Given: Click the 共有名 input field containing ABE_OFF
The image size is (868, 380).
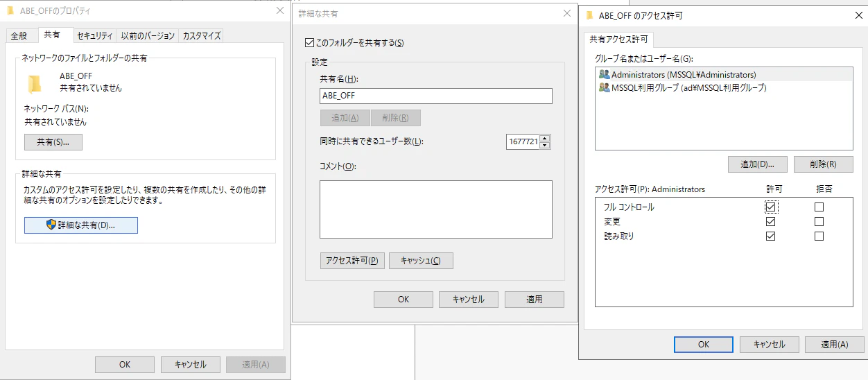Looking at the screenshot, I should [436, 96].
